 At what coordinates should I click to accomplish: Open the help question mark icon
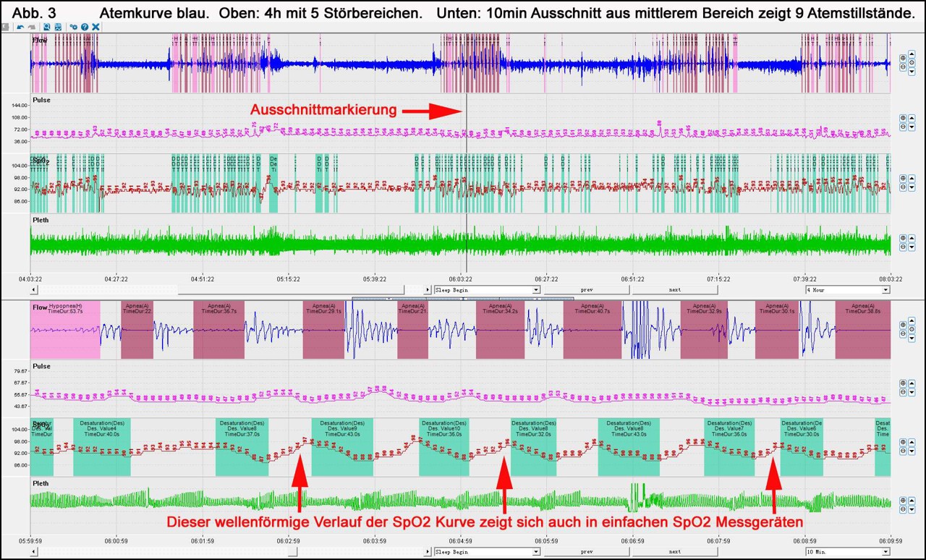coord(84,27)
